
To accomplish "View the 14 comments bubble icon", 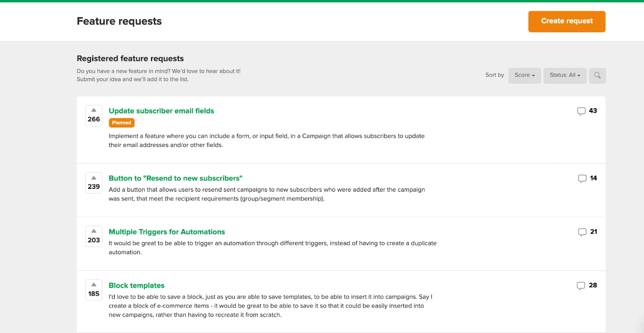I will [582, 178].
